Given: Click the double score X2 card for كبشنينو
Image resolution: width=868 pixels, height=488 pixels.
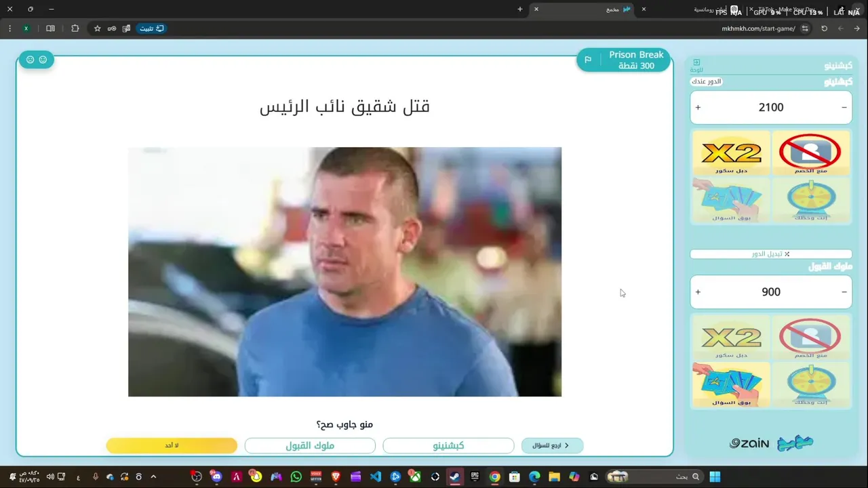Looking at the screenshot, I should (731, 153).
